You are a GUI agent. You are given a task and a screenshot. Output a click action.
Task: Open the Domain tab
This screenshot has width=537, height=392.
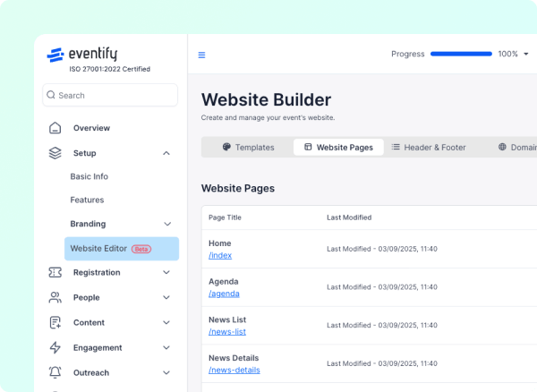click(x=517, y=147)
